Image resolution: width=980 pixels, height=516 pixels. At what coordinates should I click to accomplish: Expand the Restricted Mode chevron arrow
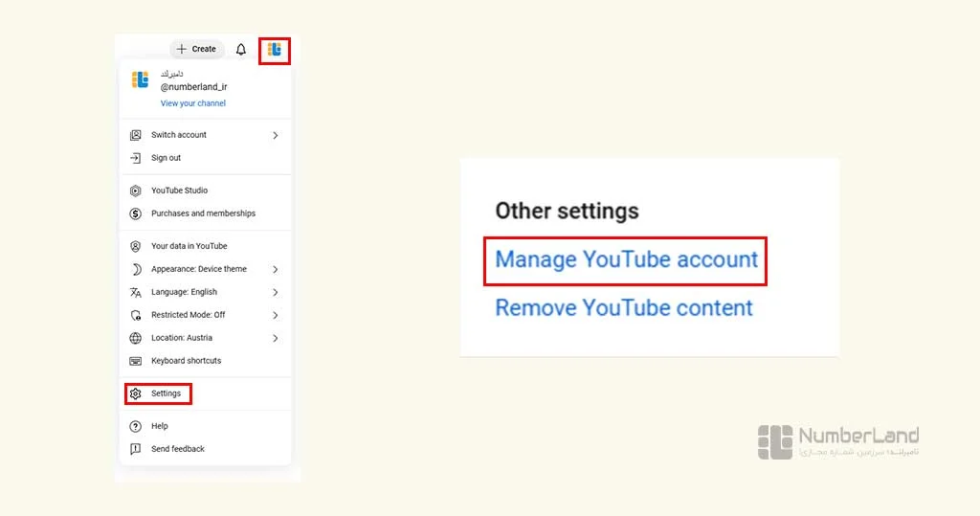click(275, 315)
